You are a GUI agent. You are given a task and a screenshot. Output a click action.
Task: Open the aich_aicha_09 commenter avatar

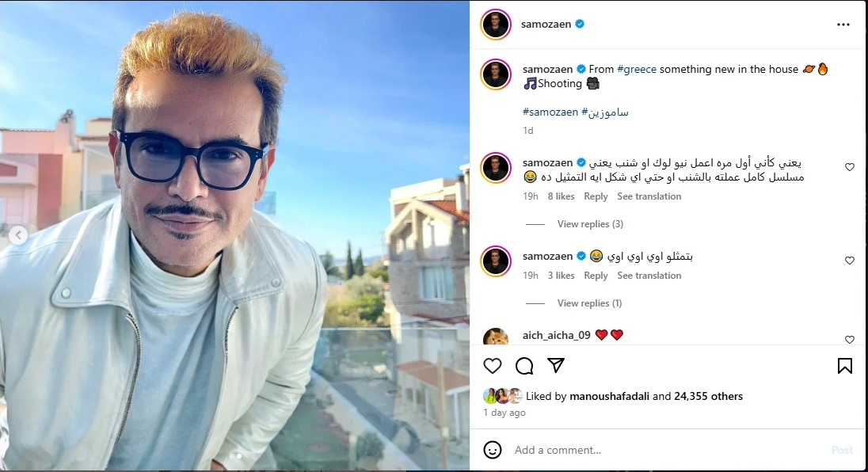pyautogui.click(x=496, y=337)
